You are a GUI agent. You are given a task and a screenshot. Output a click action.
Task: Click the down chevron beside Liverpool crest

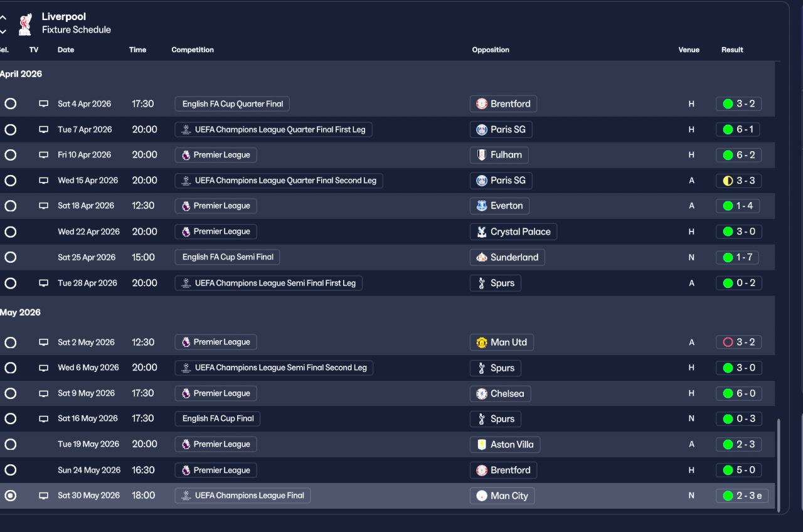point(3,31)
